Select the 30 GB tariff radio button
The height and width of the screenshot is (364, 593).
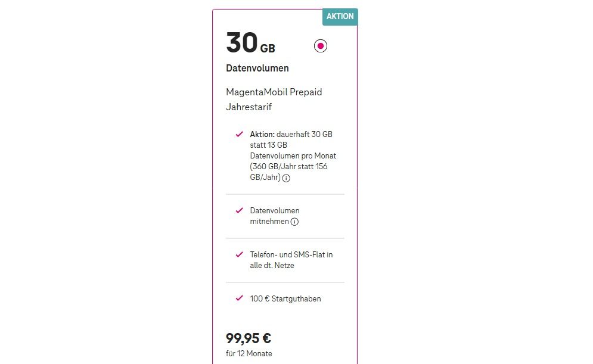pos(321,46)
